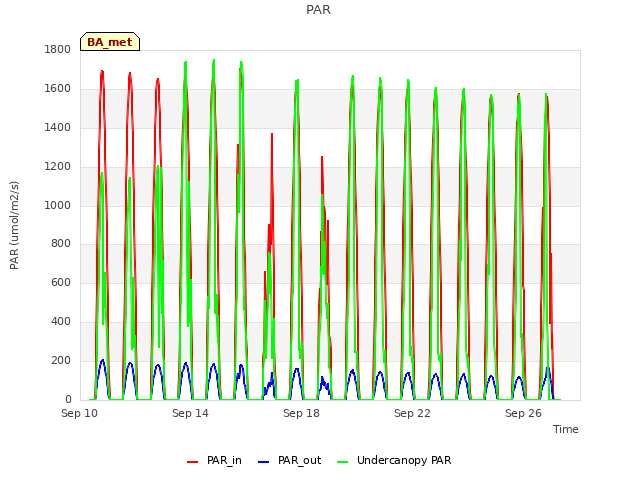Click the 1600 y-axis tick label
This screenshot has height=480, width=640.
pos(58,89)
